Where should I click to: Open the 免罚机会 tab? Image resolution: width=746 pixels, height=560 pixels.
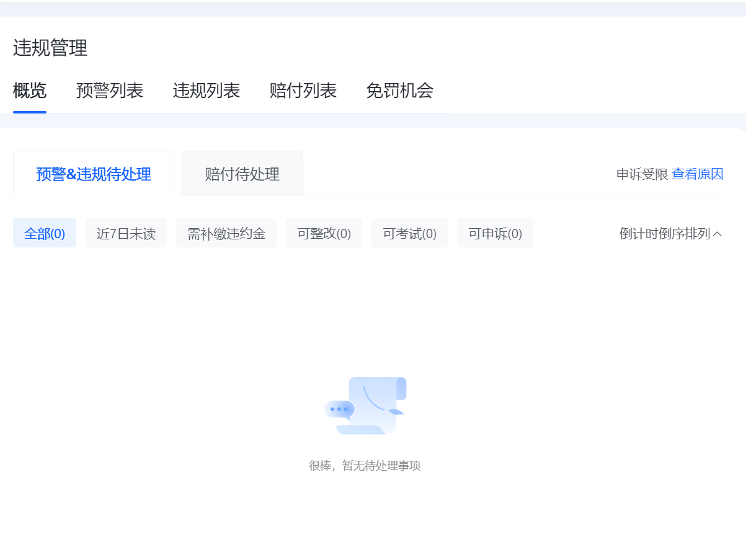399,91
